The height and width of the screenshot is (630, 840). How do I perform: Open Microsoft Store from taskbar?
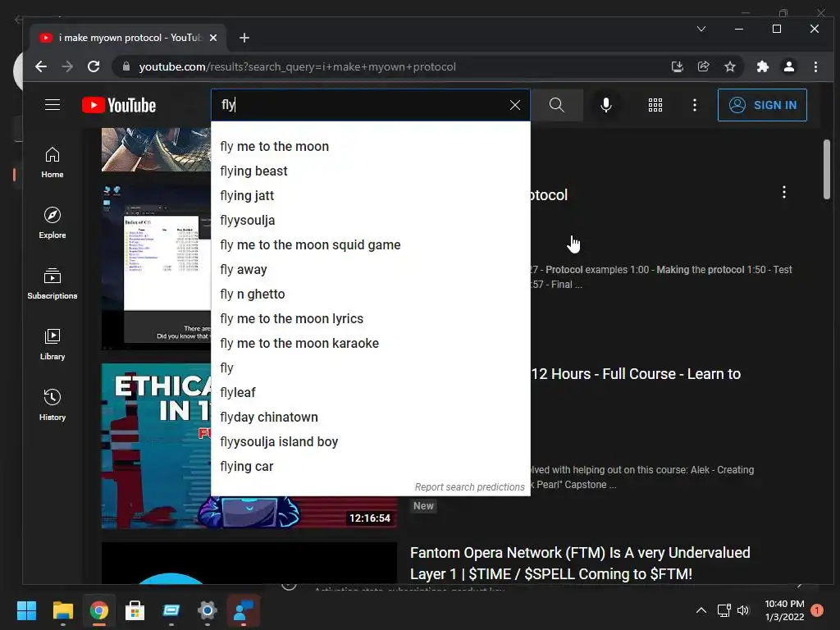coord(135,610)
